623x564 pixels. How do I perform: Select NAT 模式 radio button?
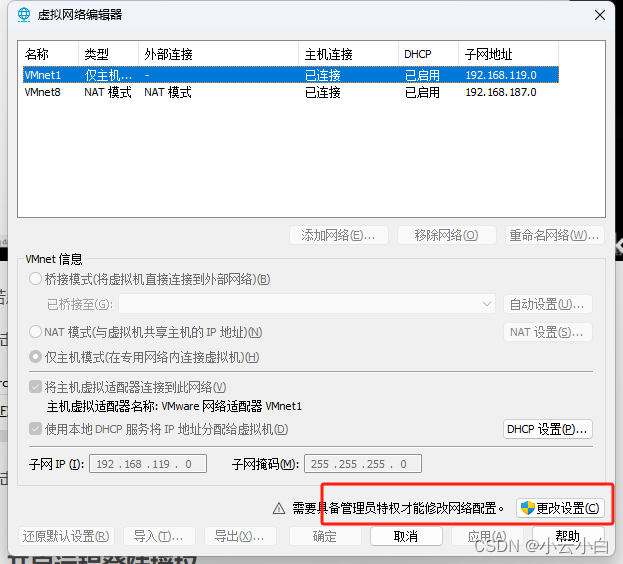35,331
